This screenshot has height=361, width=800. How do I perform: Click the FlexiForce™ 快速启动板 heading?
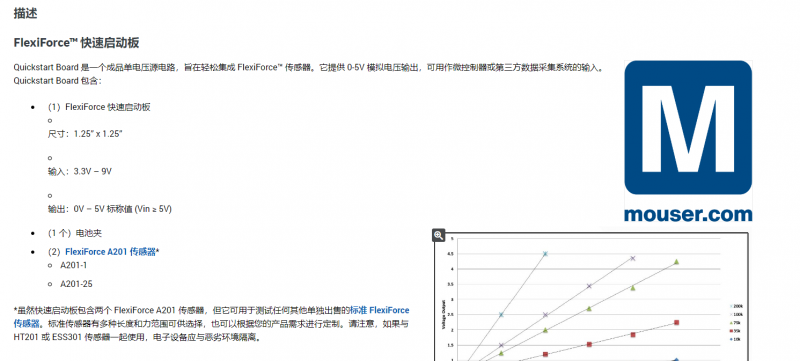(x=77, y=43)
